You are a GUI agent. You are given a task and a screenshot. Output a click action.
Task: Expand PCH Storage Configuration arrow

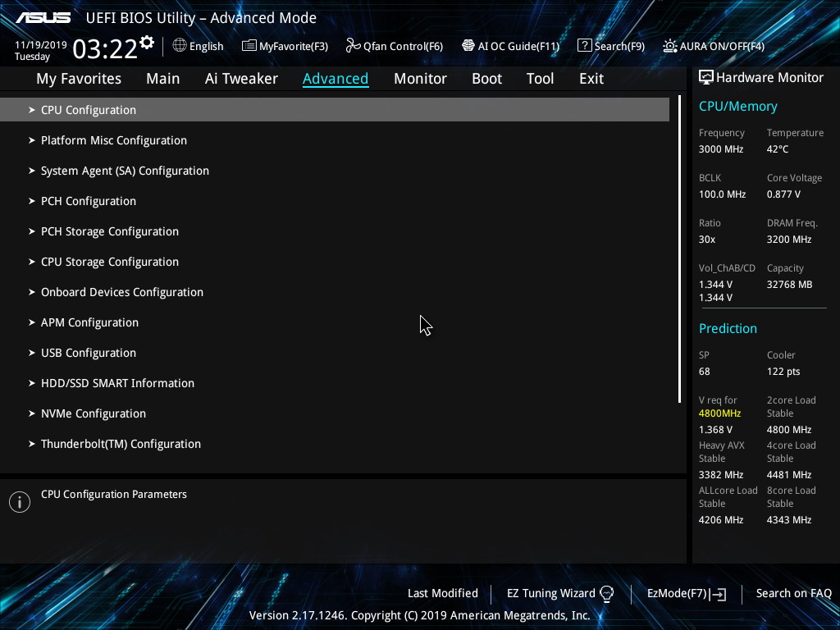click(x=32, y=231)
